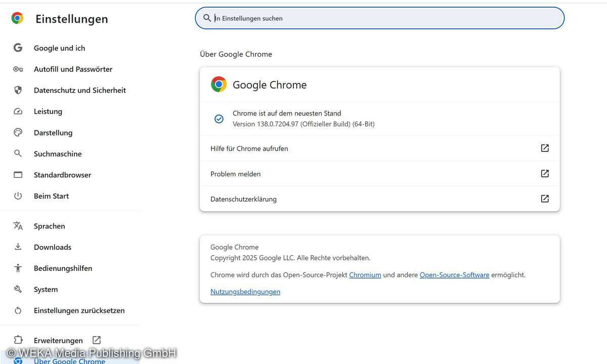Click the speedometer icon for Leistung
This screenshot has width=607, height=364.
pyautogui.click(x=18, y=112)
